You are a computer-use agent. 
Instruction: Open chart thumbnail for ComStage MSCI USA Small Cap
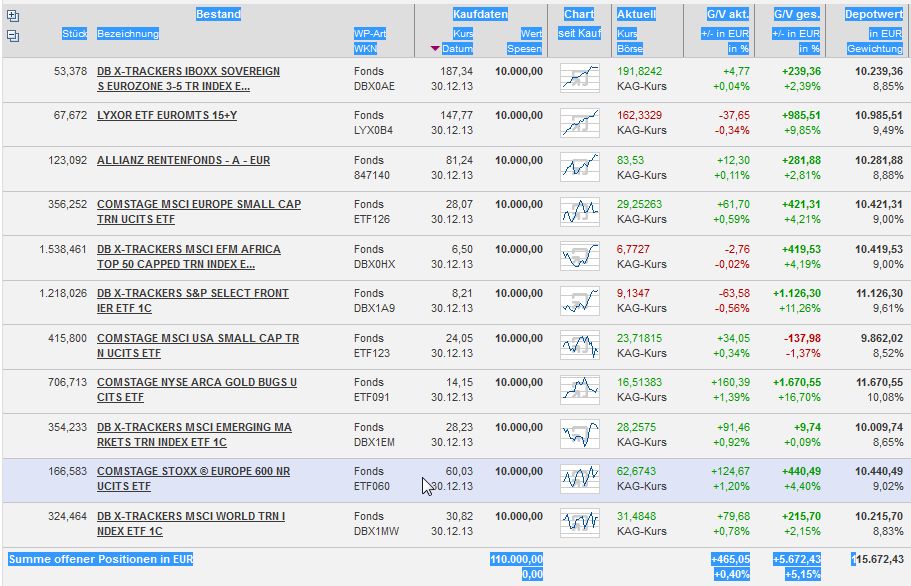click(x=580, y=345)
